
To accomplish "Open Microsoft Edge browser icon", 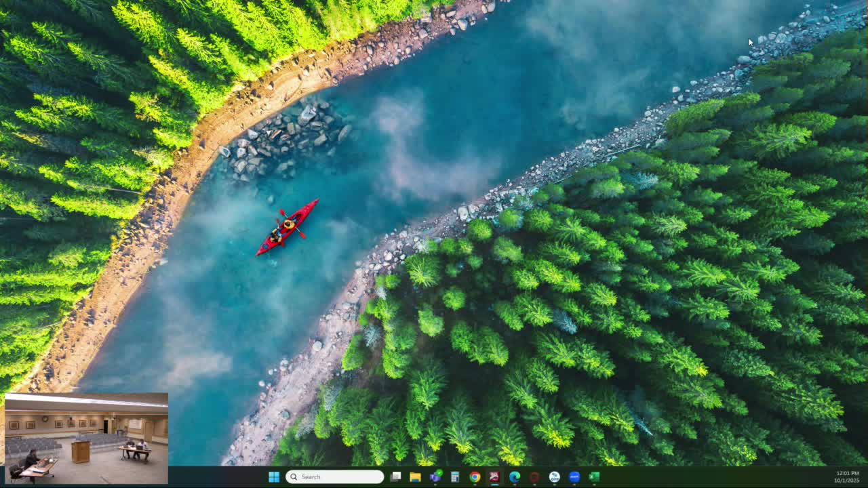I will point(515,477).
